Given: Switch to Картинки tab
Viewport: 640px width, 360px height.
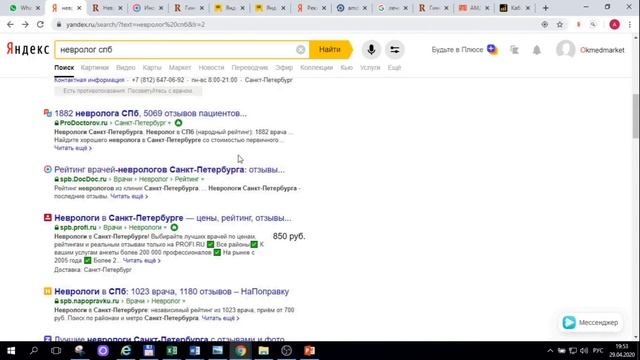Looking at the screenshot, I should (95, 68).
